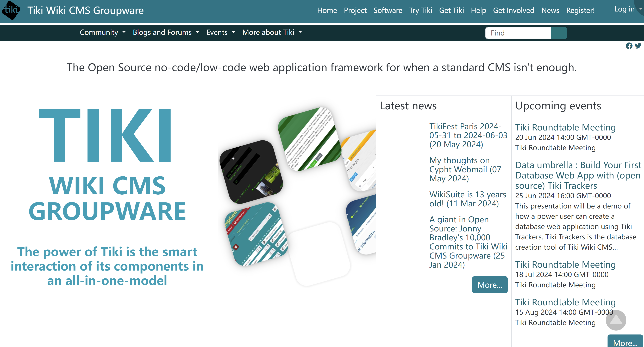Viewport: 644px width, 347px height.
Task: Expand the Blogs and Forums dropdown
Action: (166, 32)
